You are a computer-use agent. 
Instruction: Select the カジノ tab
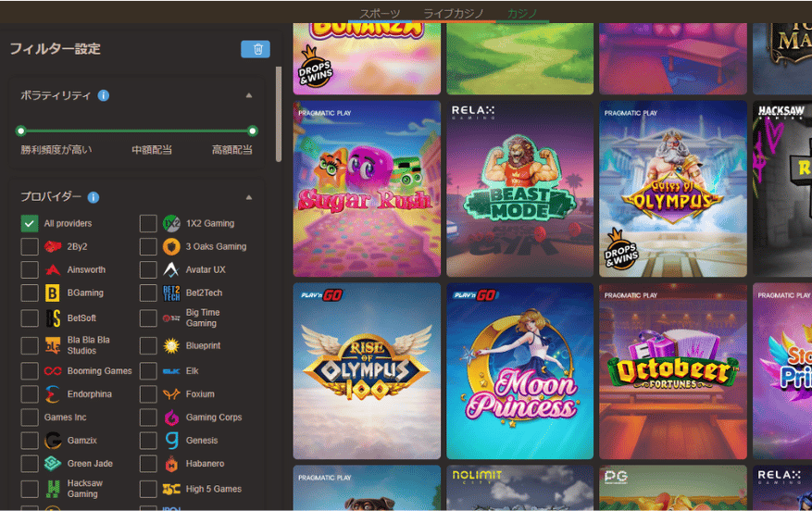tap(522, 14)
